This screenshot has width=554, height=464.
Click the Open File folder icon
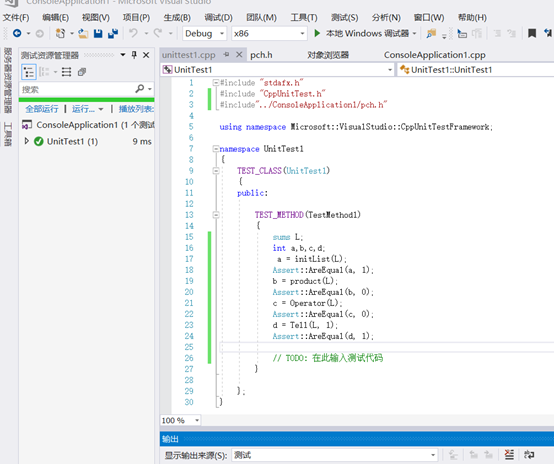coord(83,34)
